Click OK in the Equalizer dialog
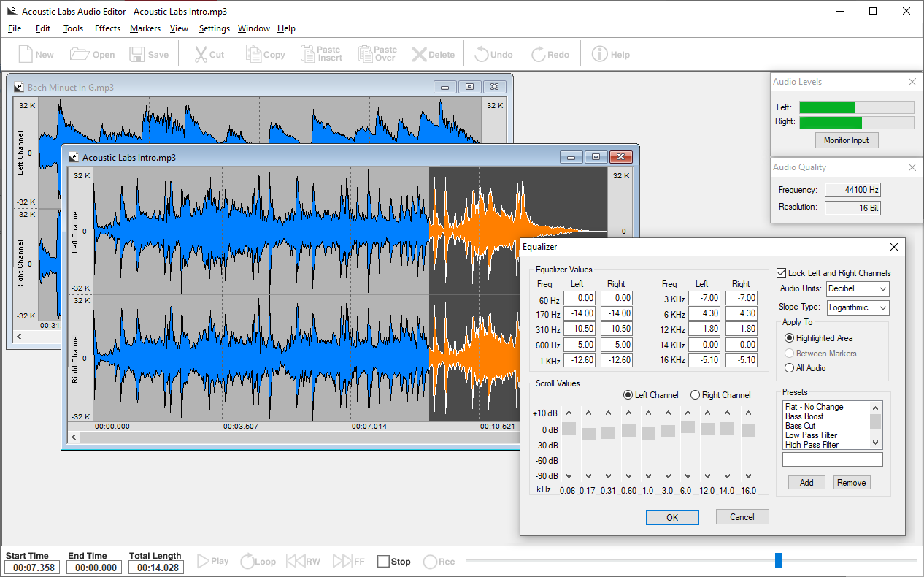This screenshot has width=924, height=577. click(672, 517)
